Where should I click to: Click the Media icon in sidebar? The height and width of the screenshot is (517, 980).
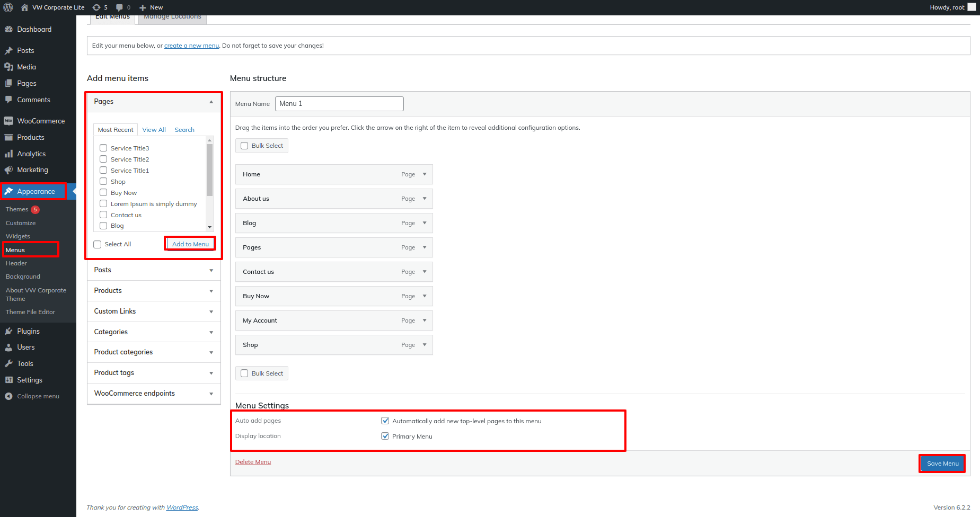tap(8, 67)
